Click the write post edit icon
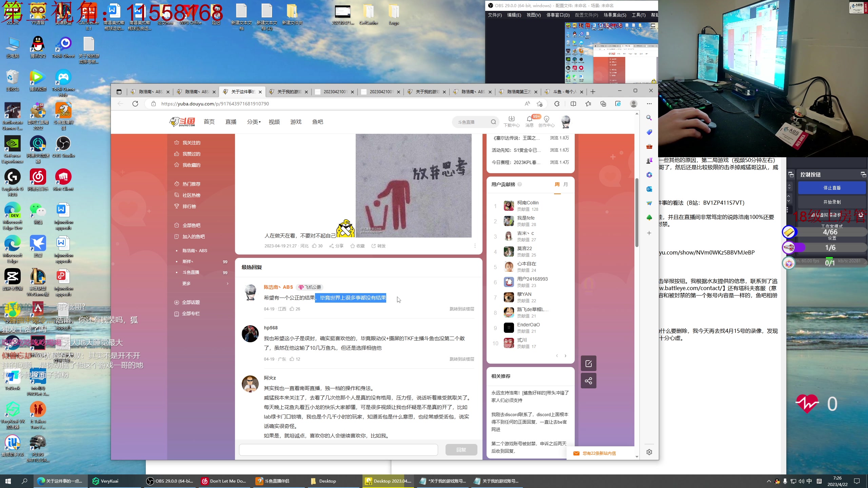The image size is (868, 488). (x=588, y=364)
